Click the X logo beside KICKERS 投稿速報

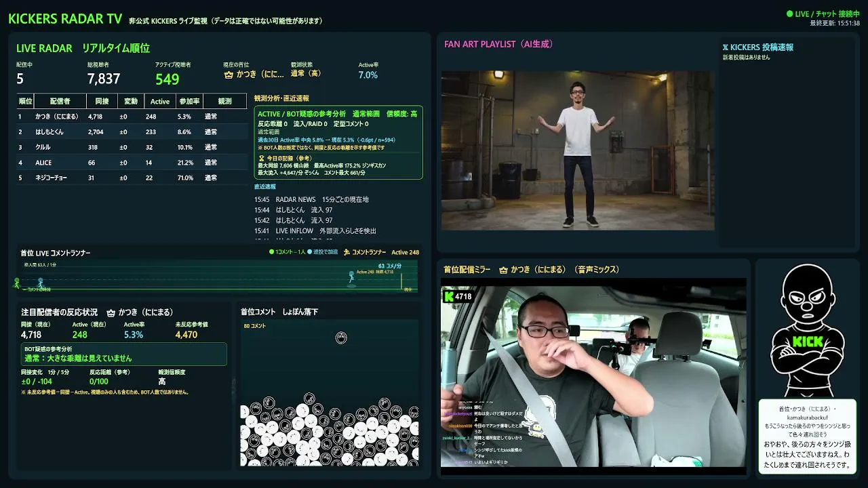coord(726,47)
